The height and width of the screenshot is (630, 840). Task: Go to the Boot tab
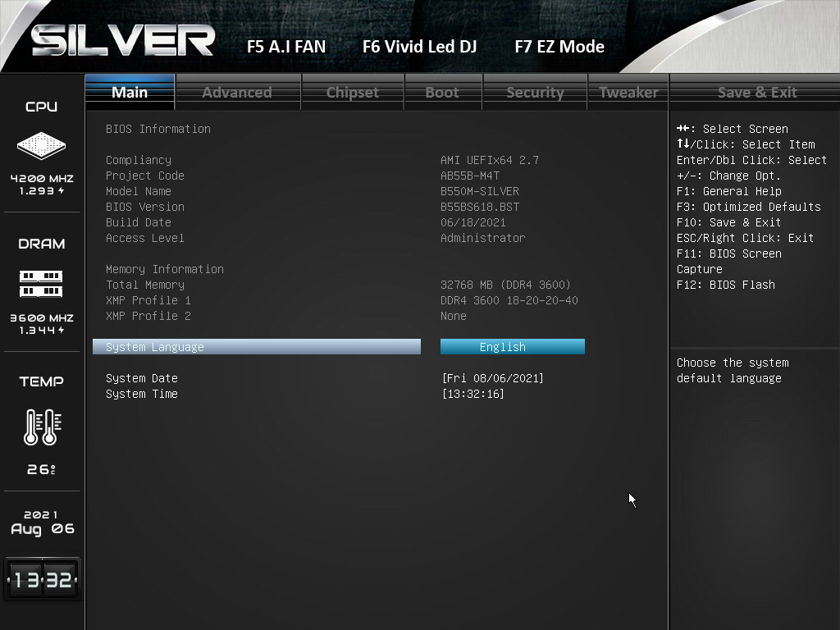click(x=442, y=92)
